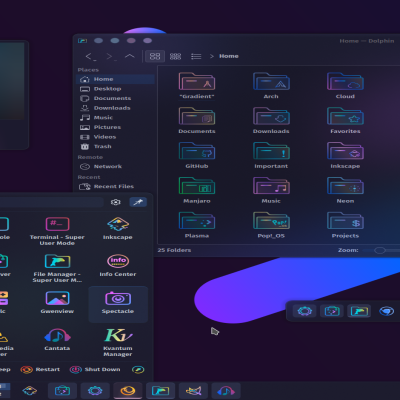Click the launcher search field
This screenshot has height=400, width=400.
52,202
